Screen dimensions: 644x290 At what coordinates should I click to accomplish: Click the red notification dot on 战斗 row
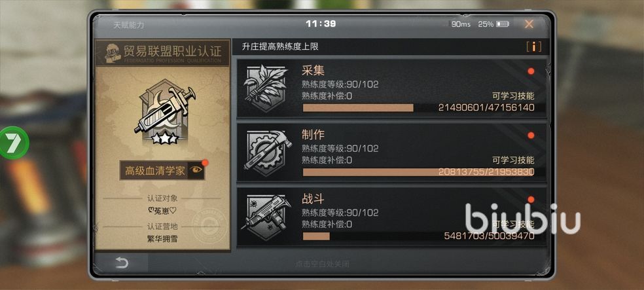531,200
